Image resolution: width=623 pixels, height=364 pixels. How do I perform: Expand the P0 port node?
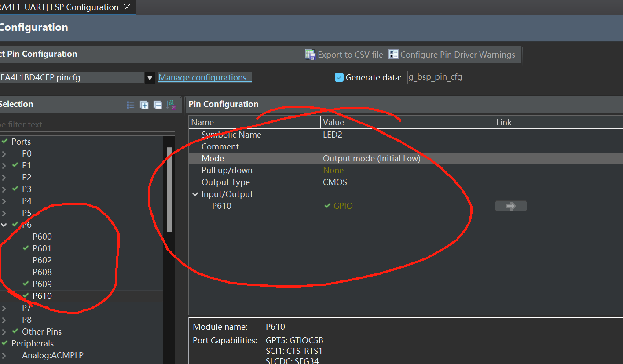pos(4,154)
